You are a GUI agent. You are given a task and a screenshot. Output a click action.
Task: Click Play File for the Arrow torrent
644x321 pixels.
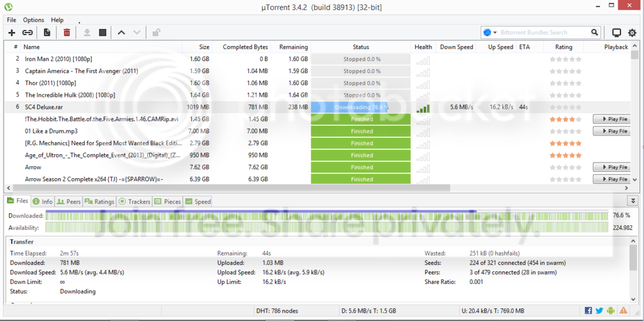pos(612,167)
